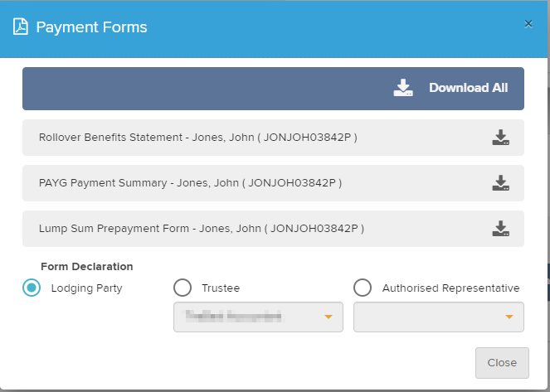Select the Lodging Party radio button
550x392 pixels.
pos(32,288)
